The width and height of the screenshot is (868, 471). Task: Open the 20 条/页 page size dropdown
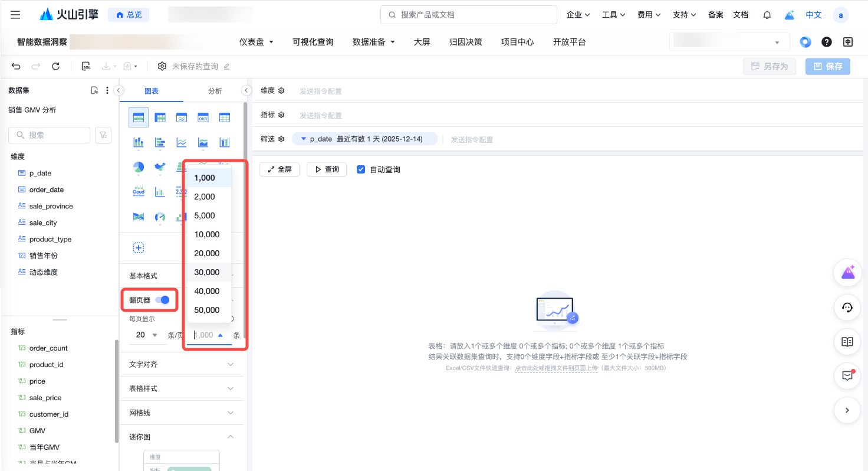(147, 335)
